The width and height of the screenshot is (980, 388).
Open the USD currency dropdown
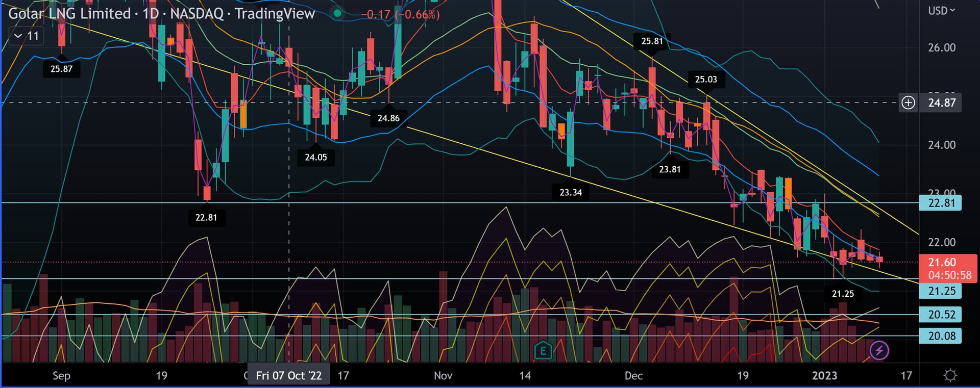click(x=941, y=11)
